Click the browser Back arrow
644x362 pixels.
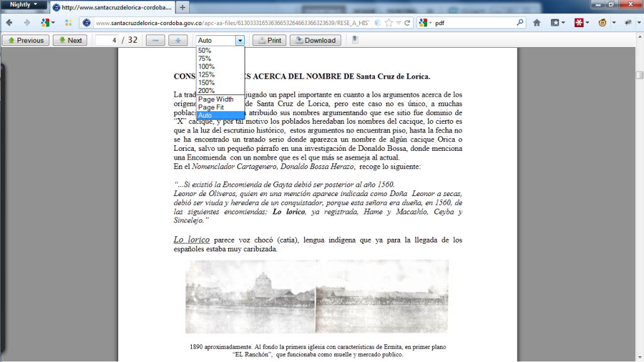[x=9, y=23]
